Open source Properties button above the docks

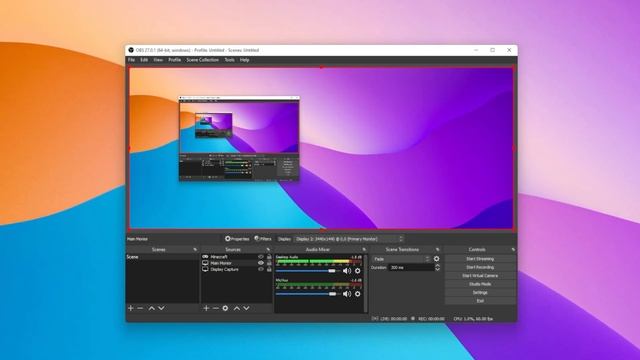(237, 239)
